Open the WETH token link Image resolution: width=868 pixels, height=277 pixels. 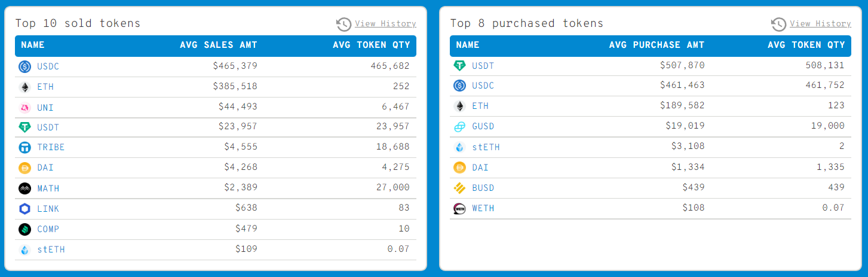[x=483, y=208]
